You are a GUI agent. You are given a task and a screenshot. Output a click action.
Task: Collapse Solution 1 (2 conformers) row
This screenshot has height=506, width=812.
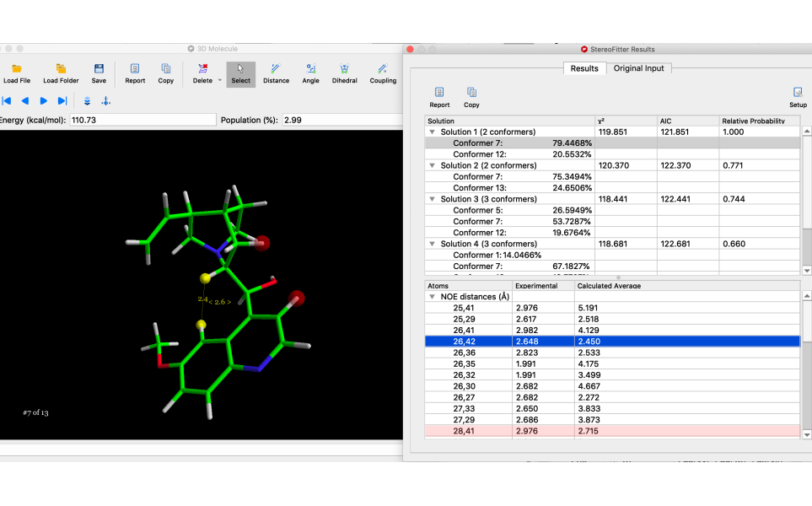pyautogui.click(x=433, y=132)
